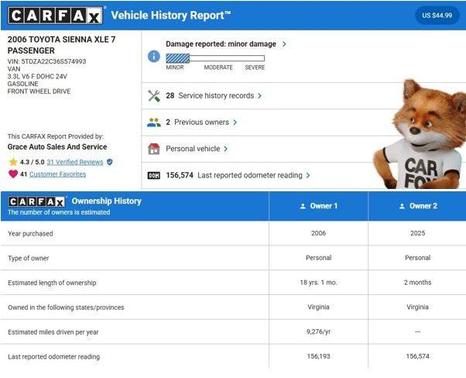
Task: Expand Last reported odometer reading chevron
Action: tap(308, 175)
